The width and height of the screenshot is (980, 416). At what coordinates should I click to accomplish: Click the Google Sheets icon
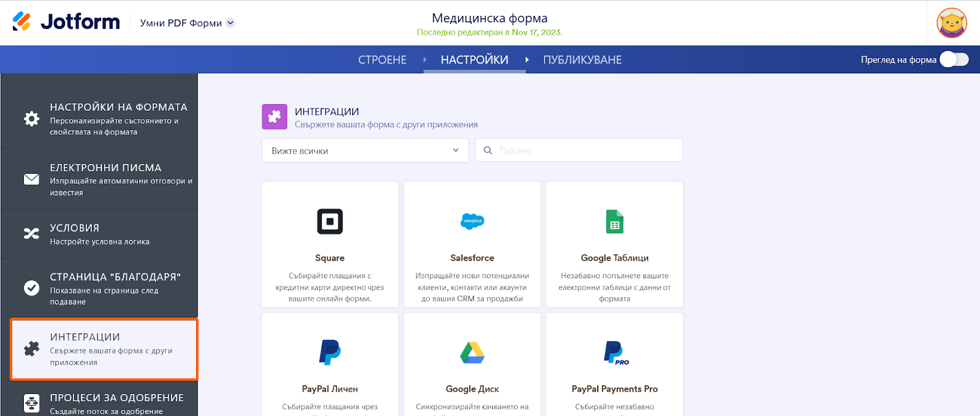(x=614, y=221)
